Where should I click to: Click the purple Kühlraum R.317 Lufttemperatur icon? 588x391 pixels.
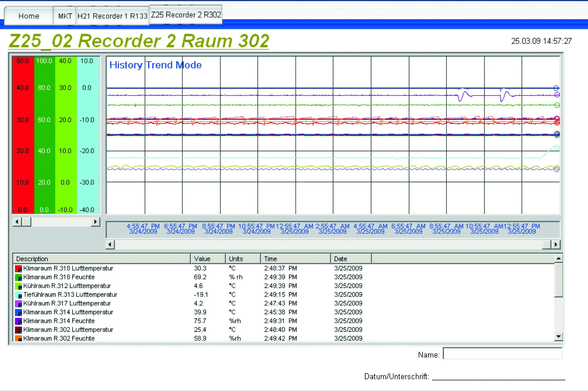19,303
